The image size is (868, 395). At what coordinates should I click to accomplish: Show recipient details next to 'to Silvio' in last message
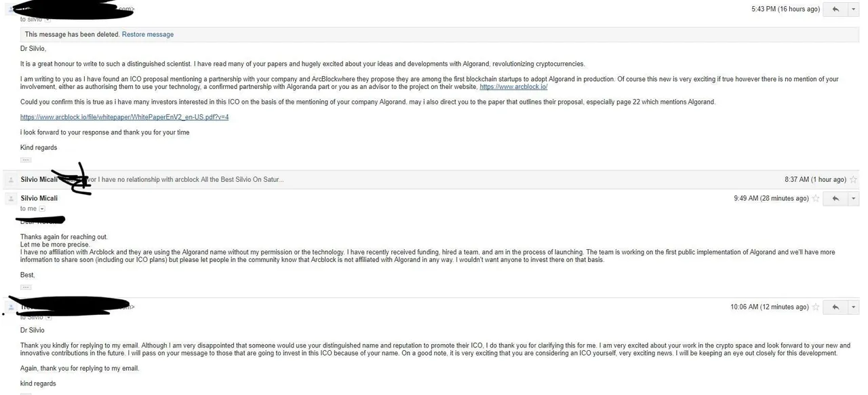[x=49, y=317]
